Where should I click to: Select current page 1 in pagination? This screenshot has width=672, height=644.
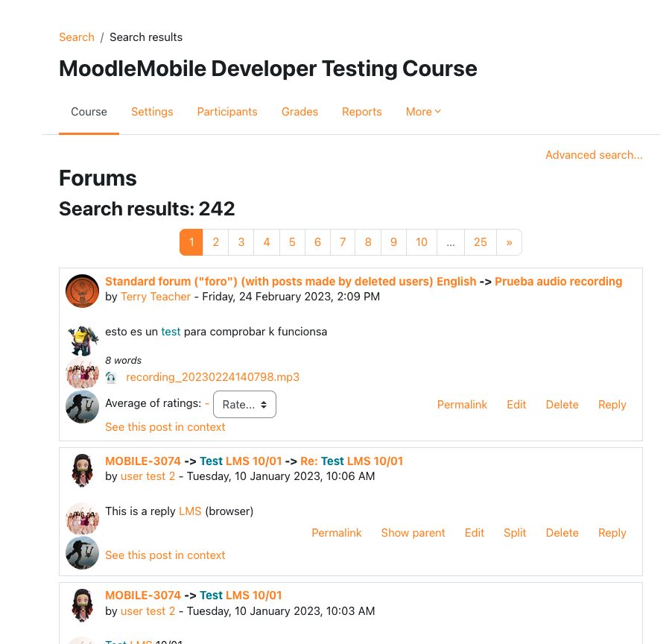point(191,242)
